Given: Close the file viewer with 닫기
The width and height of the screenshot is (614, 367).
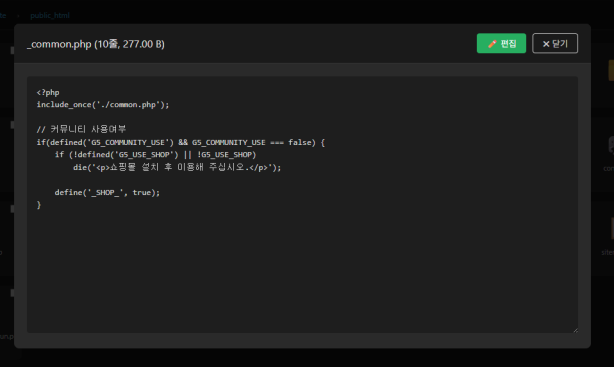Looking at the screenshot, I should pos(555,43).
